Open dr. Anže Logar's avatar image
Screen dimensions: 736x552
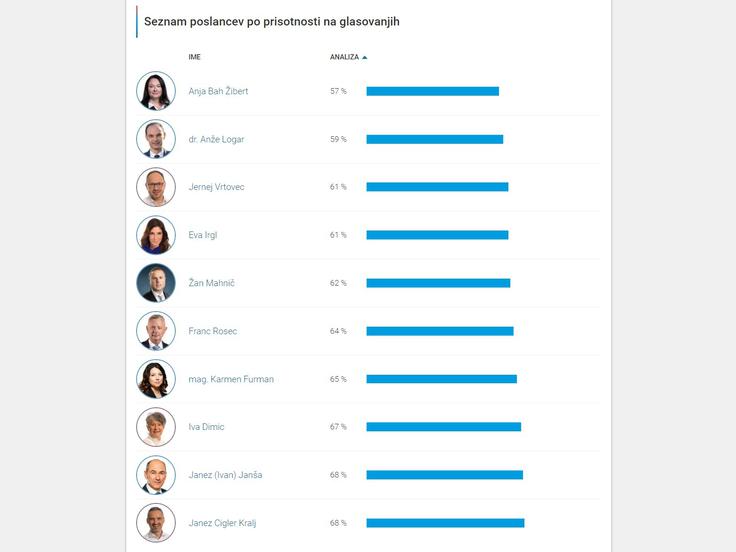pos(156,139)
